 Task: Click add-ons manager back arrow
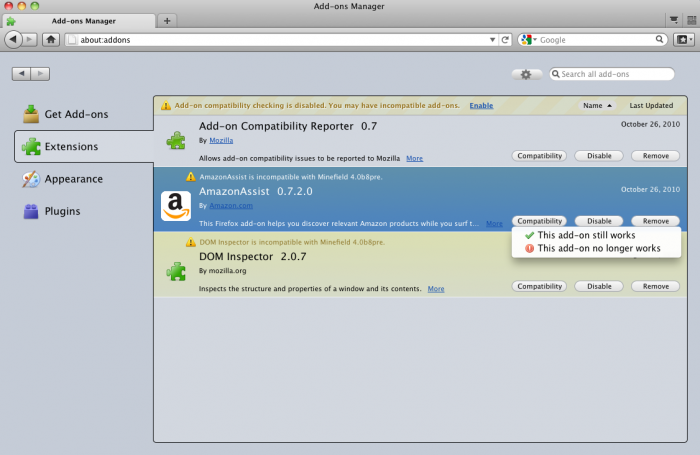pyautogui.click(x=21, y=74)
